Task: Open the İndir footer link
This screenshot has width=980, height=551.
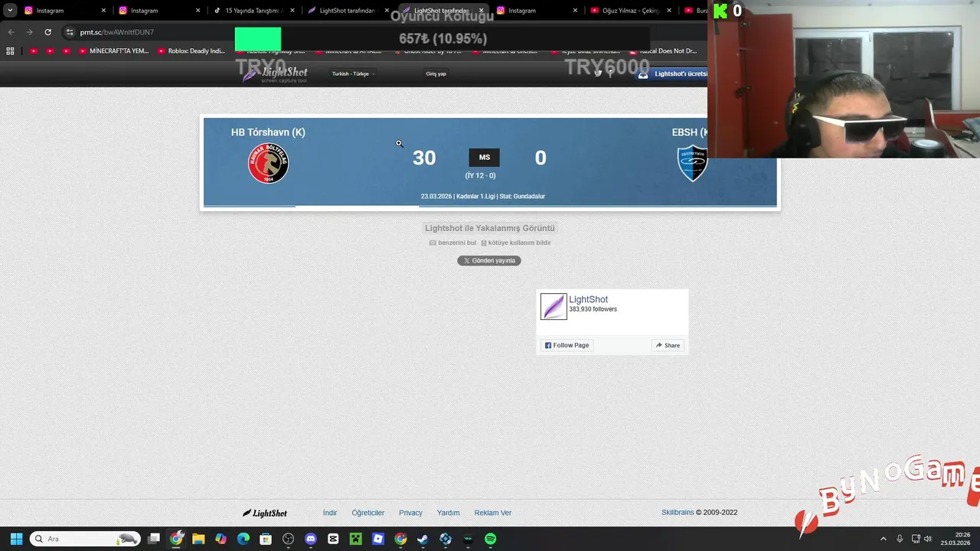Action: click(x=330, y=513)
